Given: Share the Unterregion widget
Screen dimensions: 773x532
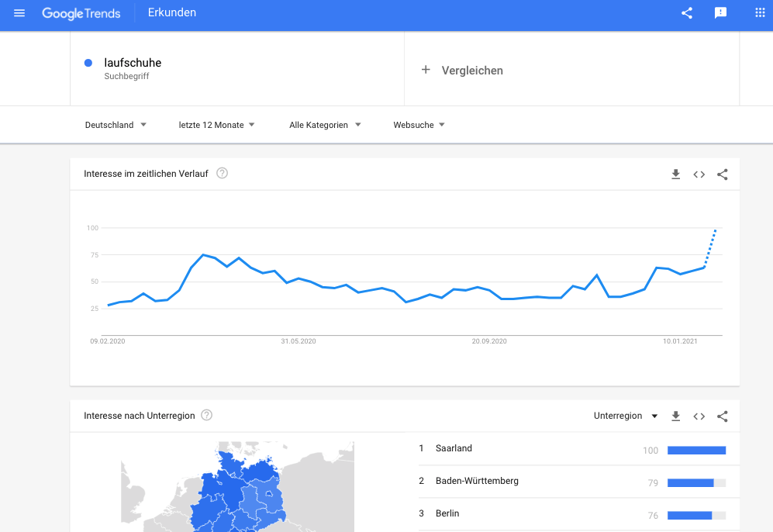Looking at the screenshot, I should point(723,416).
